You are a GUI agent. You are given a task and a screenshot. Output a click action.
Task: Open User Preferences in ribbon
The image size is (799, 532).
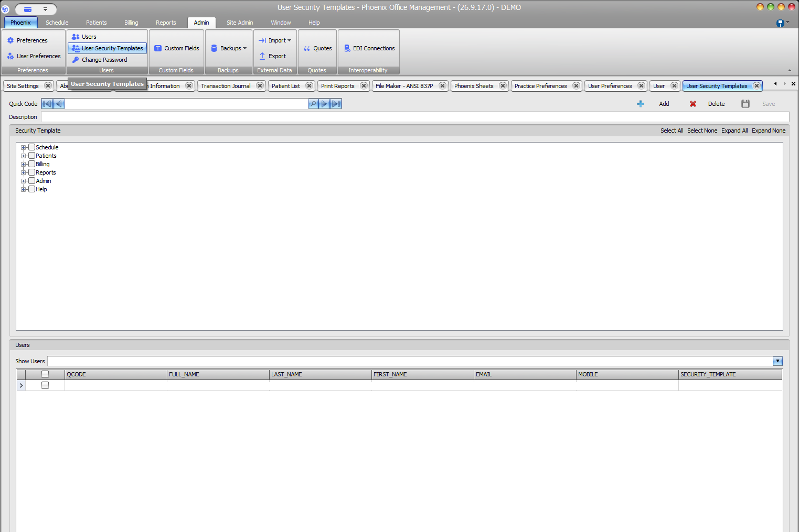click(x=34, y=56)
